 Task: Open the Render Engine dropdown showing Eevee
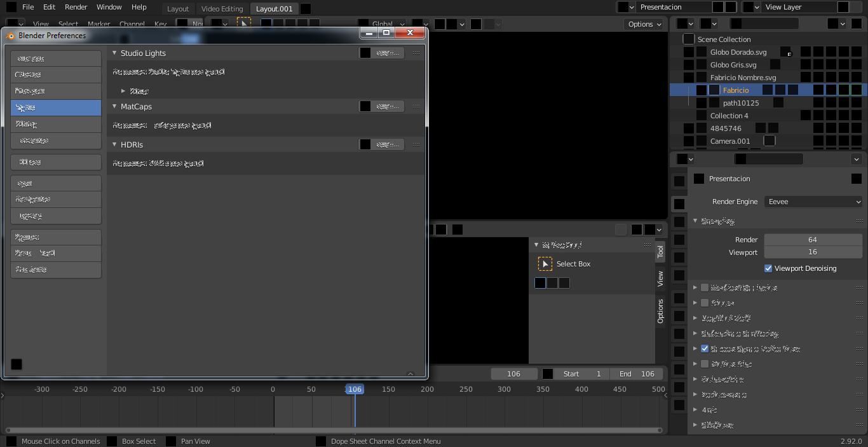coord(813,202)
